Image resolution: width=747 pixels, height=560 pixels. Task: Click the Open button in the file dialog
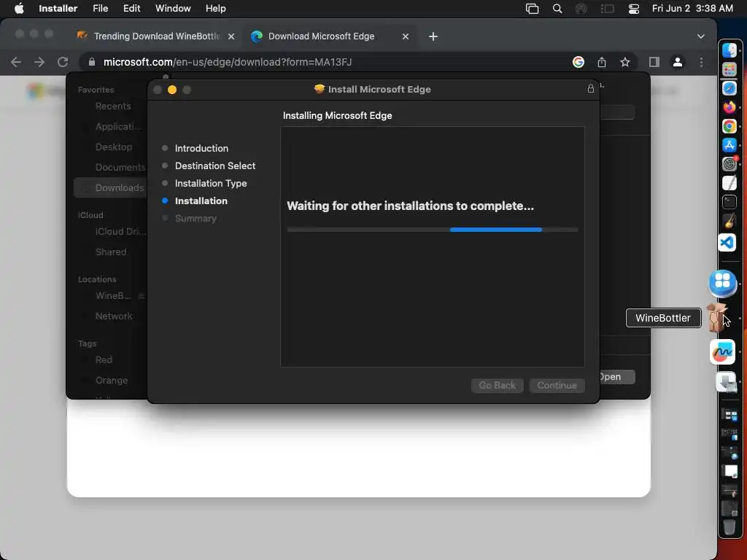(616, 377)
